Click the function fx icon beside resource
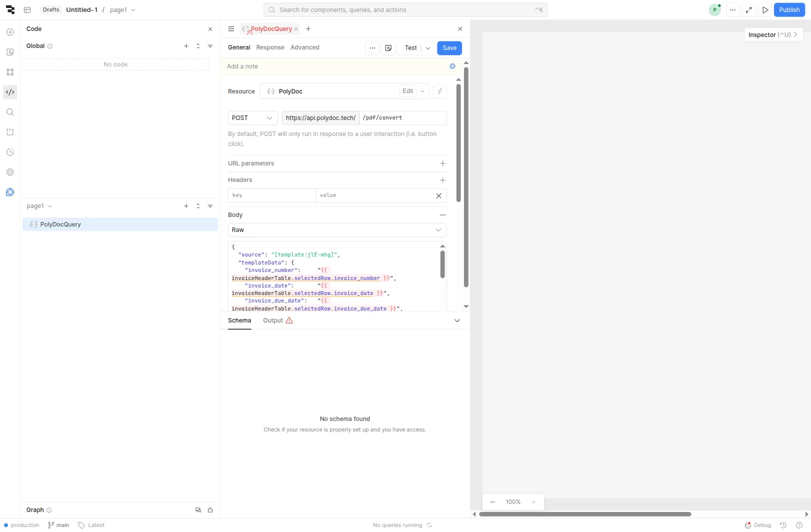The width and height of the screenshot is (811, 532). 439,91
